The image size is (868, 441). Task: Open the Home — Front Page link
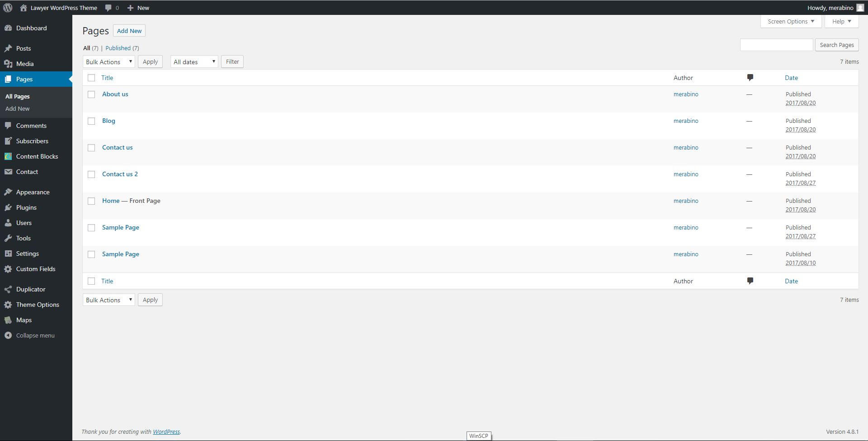coord(111,201)
